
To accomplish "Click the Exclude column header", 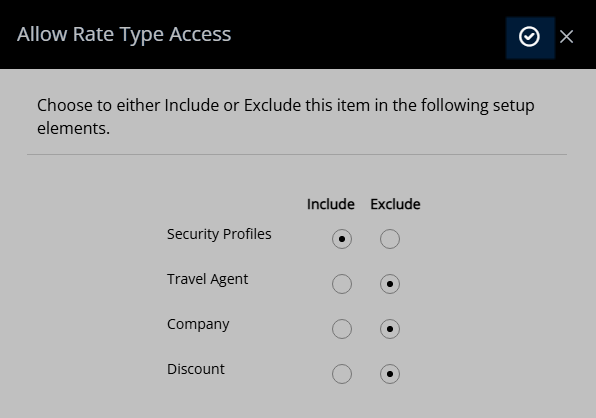I will pos(395,204).
